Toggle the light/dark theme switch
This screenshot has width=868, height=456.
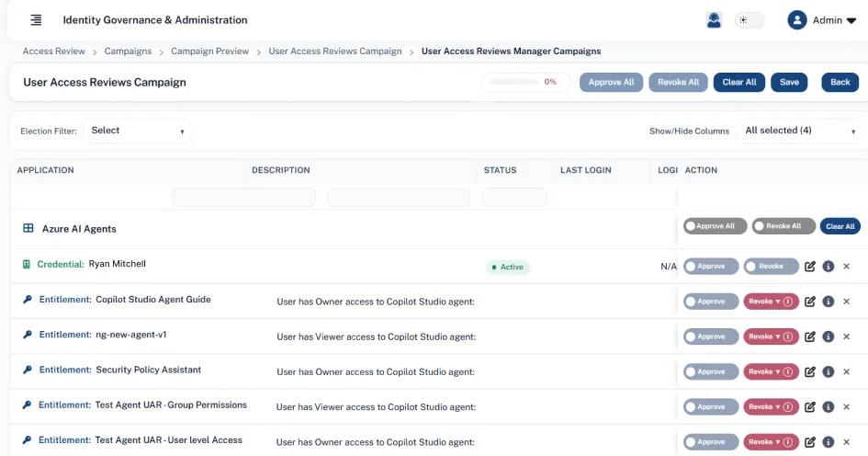[x=750, y=20]
